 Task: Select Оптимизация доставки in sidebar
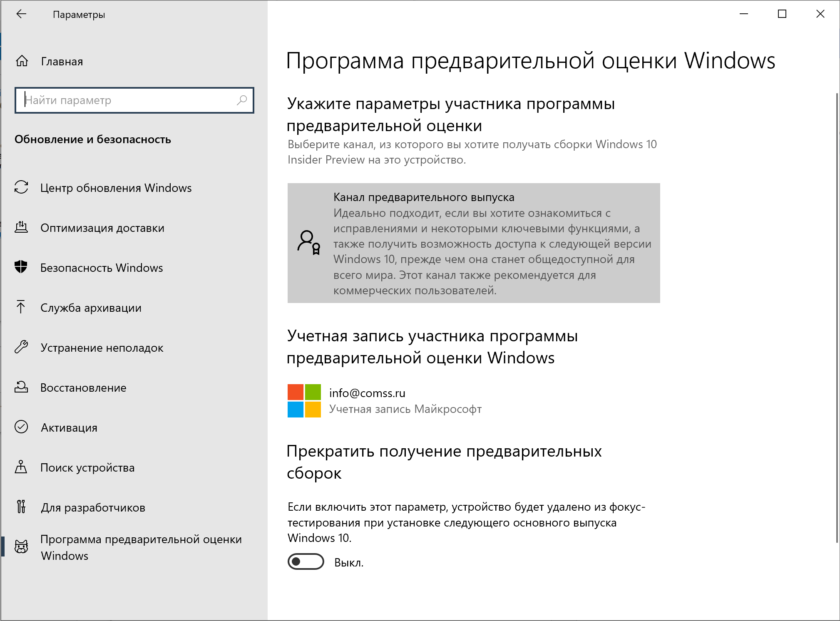102,228
